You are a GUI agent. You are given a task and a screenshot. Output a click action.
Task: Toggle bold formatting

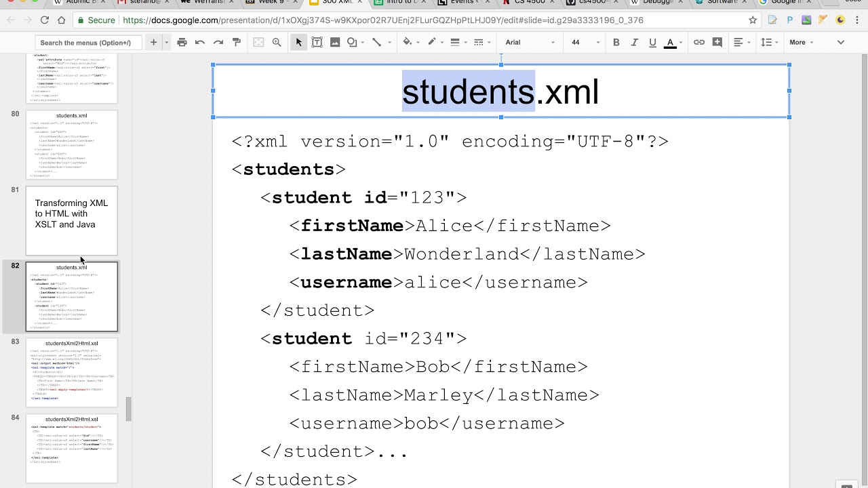(616, 42)
